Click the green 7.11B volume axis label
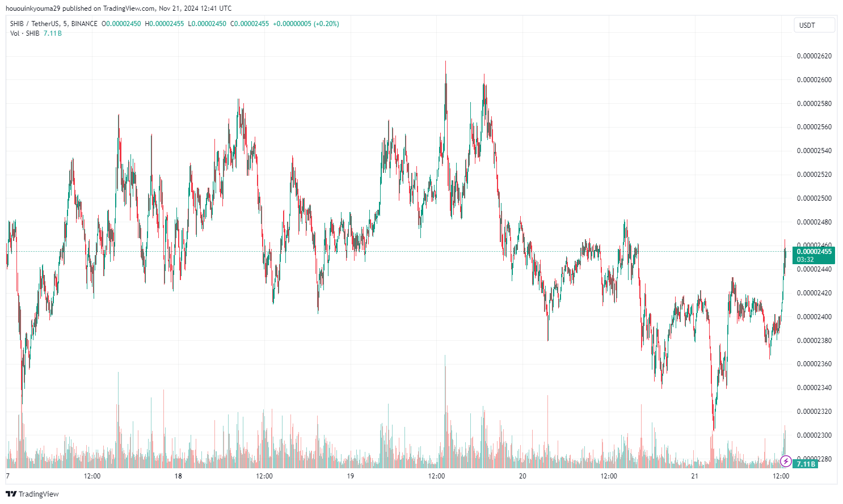843x504 pixels. click(806, 464)
